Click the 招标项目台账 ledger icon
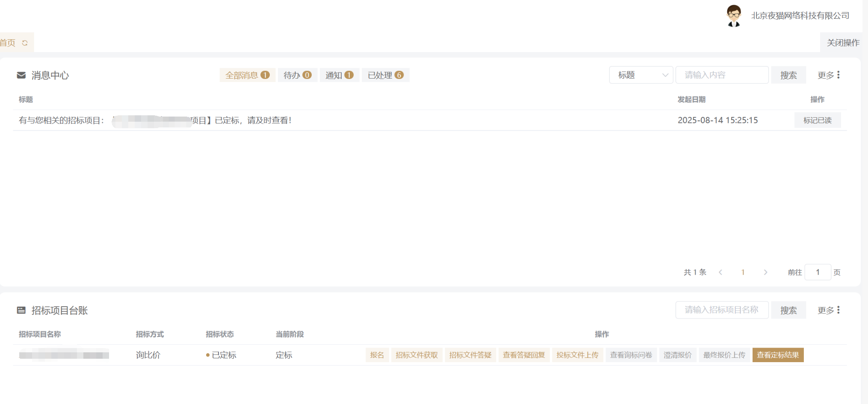The width and height of the screenshot is (868, 404). pos(21,310)
